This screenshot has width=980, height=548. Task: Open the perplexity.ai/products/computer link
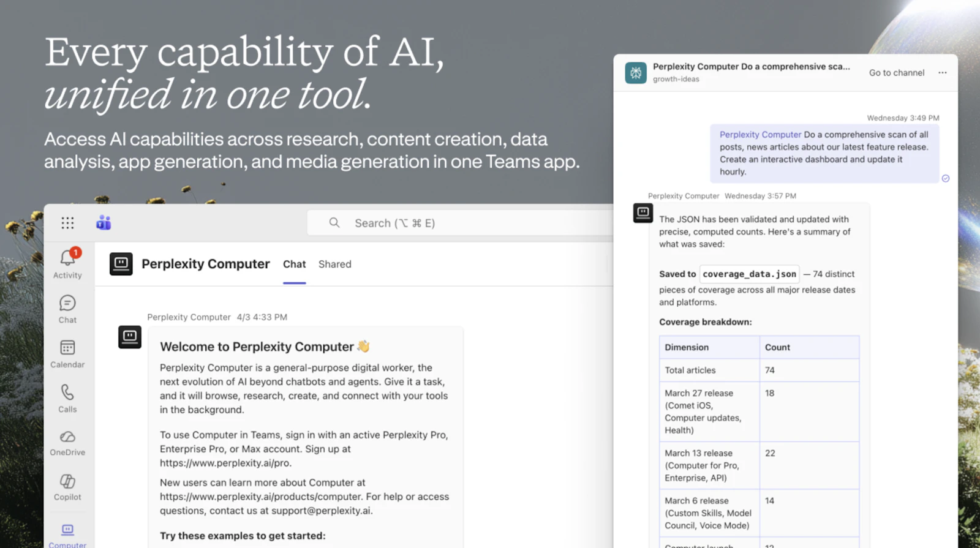[260, 497]
